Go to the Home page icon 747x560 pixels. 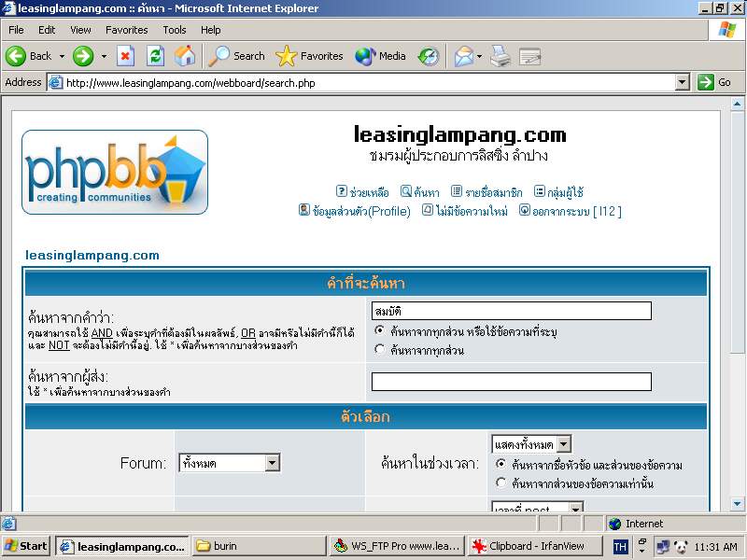[x=185, y=56]
